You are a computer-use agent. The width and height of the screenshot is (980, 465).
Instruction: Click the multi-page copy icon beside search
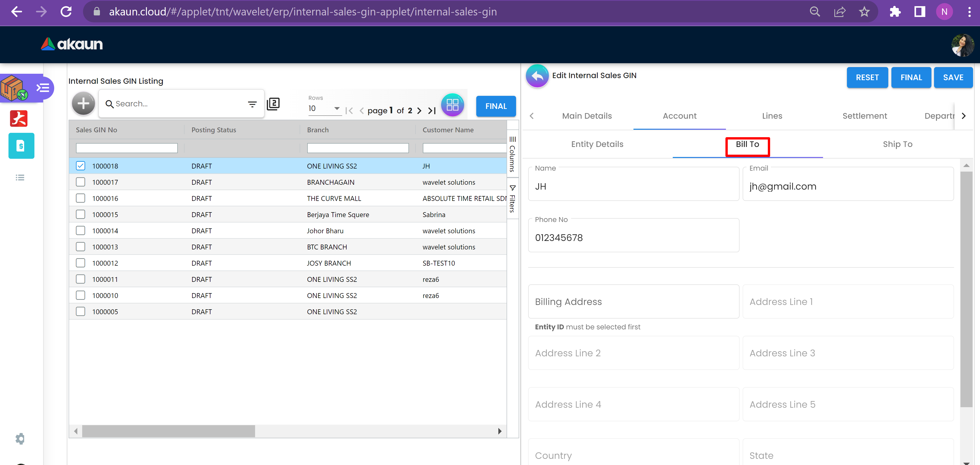[273, 104]
